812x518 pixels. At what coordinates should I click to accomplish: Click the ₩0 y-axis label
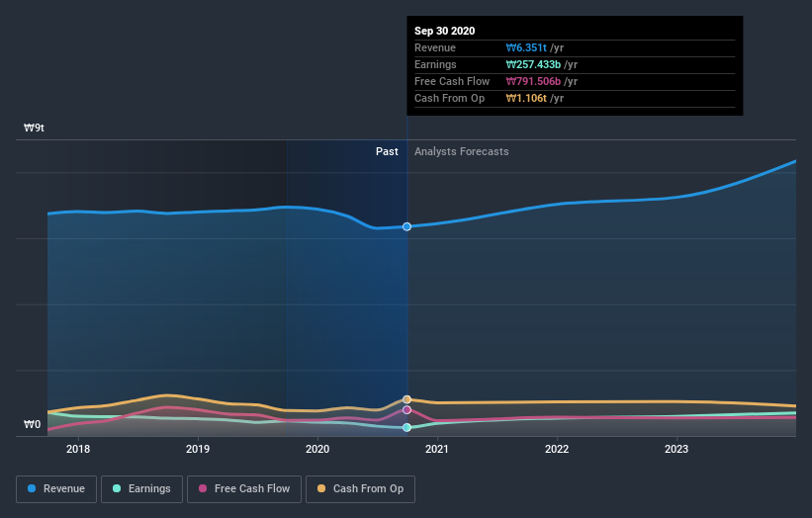tap(32, 424)
